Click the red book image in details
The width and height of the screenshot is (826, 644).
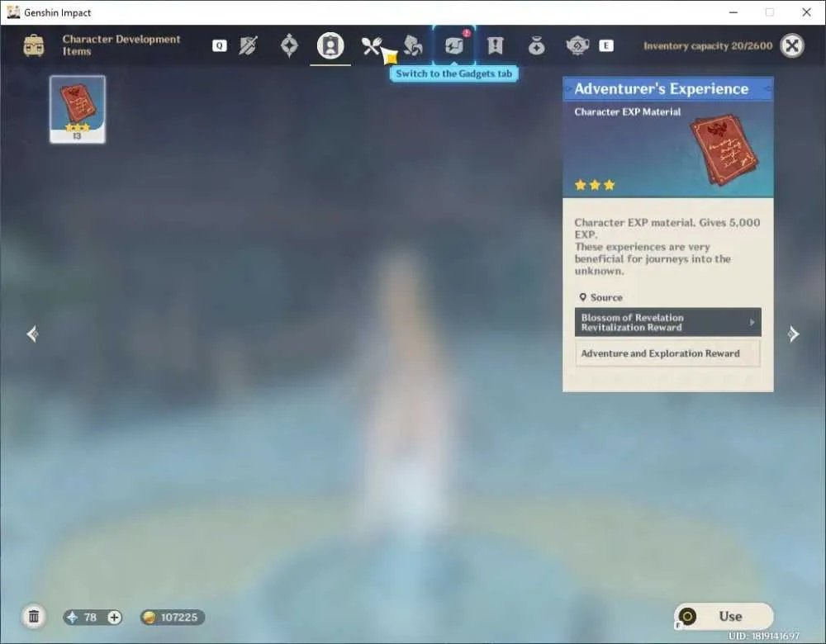[724, 149]
